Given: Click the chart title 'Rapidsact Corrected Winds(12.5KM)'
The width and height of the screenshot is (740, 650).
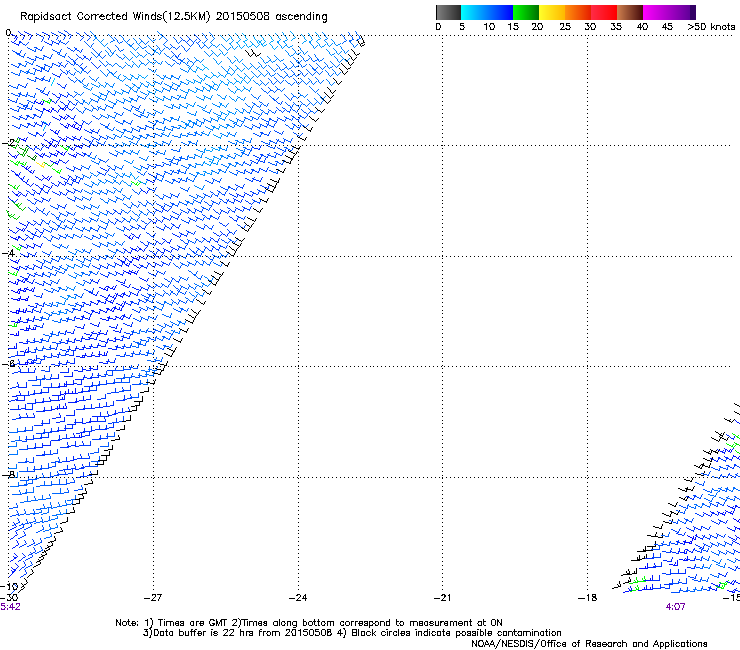Looking at the screenshot, I should click(115, 17).
